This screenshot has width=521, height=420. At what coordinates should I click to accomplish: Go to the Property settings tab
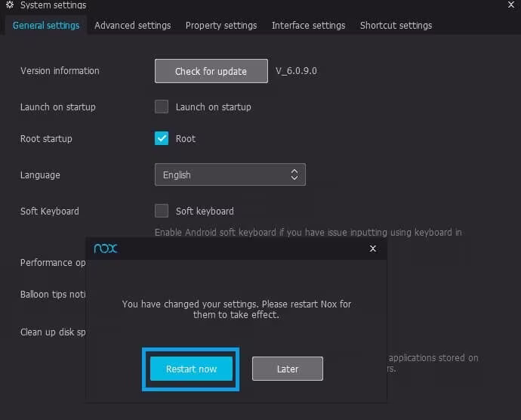tap(221, 25)
